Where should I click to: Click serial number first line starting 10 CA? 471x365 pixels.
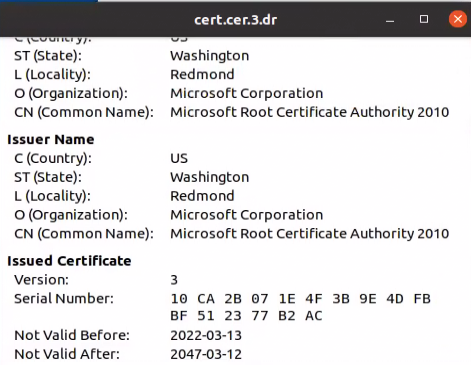(x=300, y=299)
